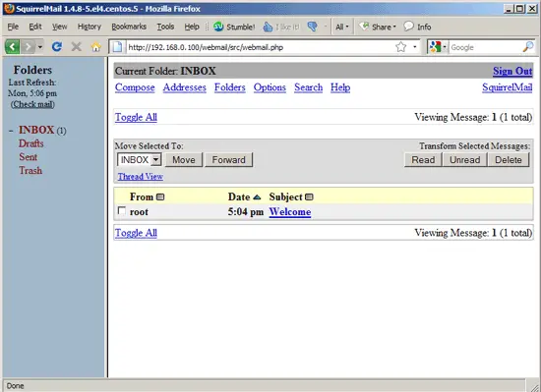Open the Move Selected To INBOX dropdown

tap(140, 160)
